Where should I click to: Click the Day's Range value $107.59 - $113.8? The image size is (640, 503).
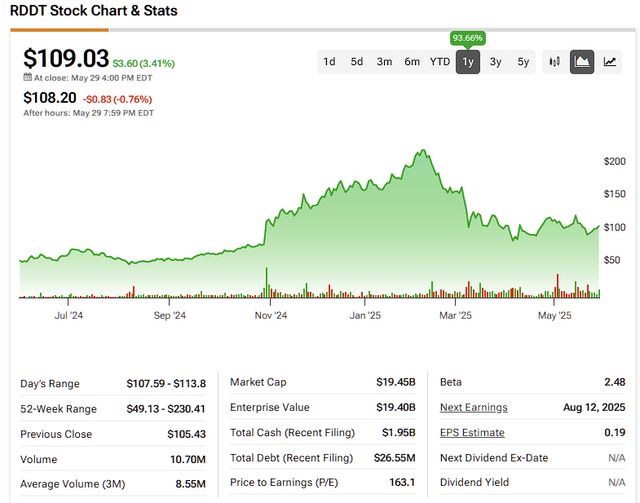(x=166, y=384)
